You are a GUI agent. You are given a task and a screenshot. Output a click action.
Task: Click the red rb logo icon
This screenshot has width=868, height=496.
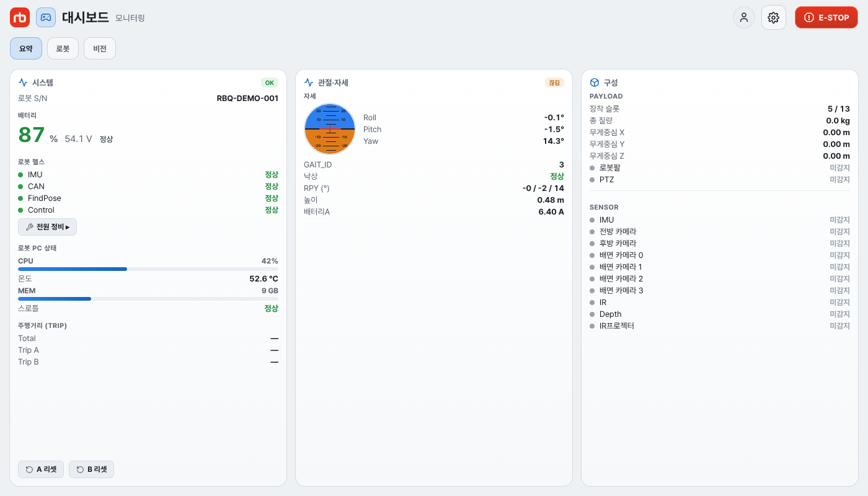20,17
